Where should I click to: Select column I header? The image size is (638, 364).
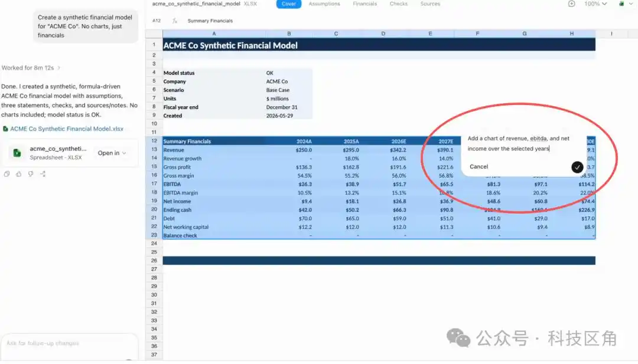coord(611,34)
